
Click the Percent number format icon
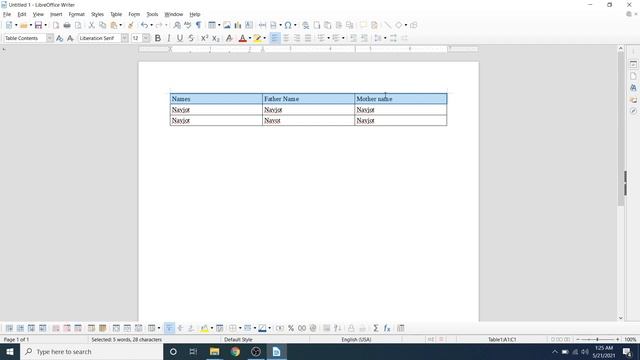pyautogui.click(x=291, y=328)
